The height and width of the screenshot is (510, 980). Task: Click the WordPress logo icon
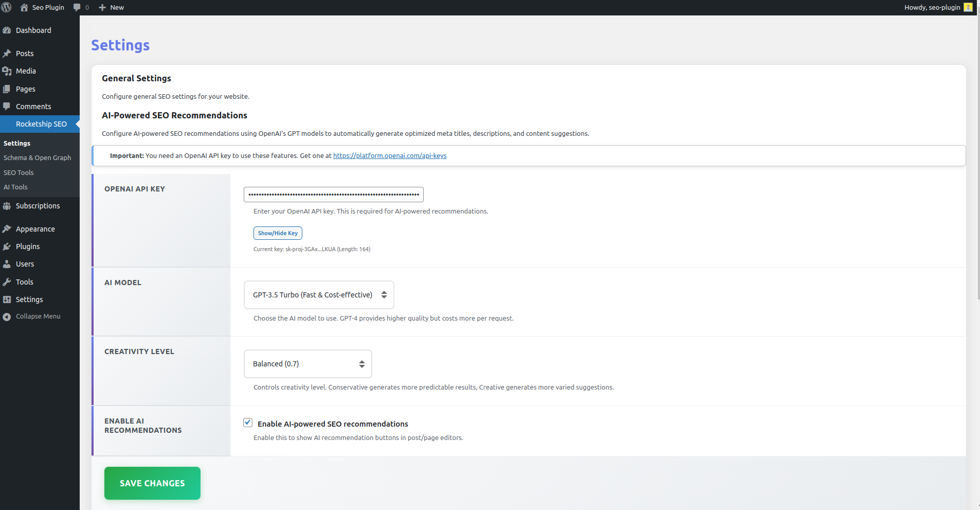coord(7,7)
